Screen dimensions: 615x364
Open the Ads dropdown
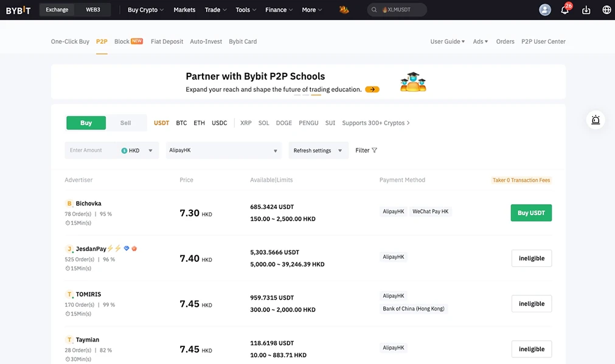(x=481, y=41)
